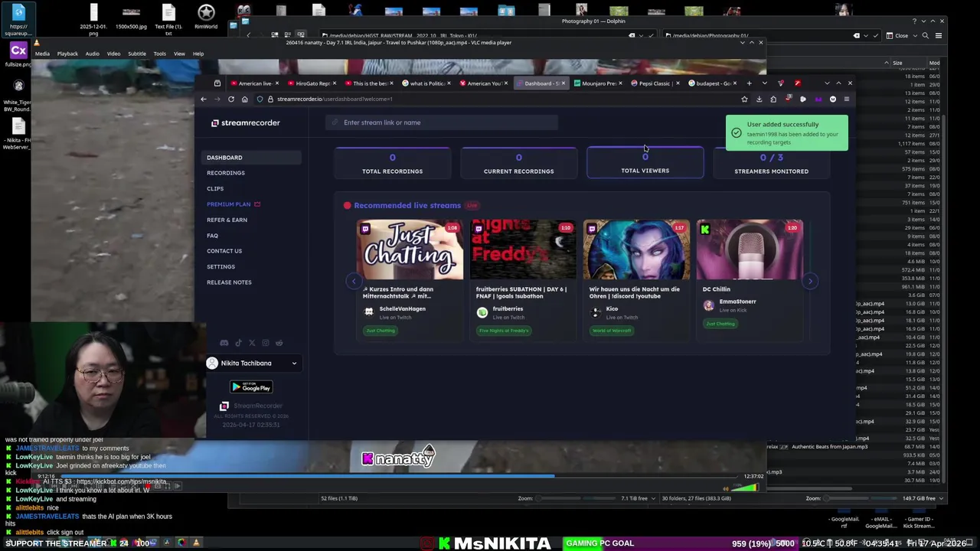The image size is (980, 551).
Task: Open SchelleVanHagen Just Chatting stream thumbnail
Action: click(x=410, y=250)
